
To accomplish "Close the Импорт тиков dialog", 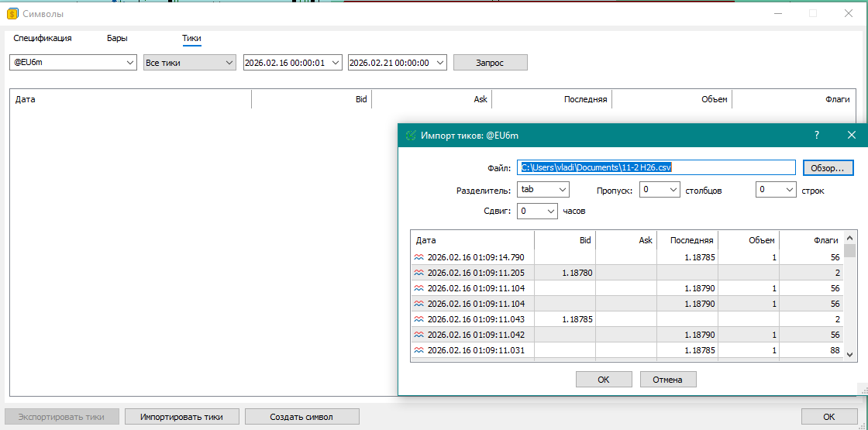I will click(852, 135).
